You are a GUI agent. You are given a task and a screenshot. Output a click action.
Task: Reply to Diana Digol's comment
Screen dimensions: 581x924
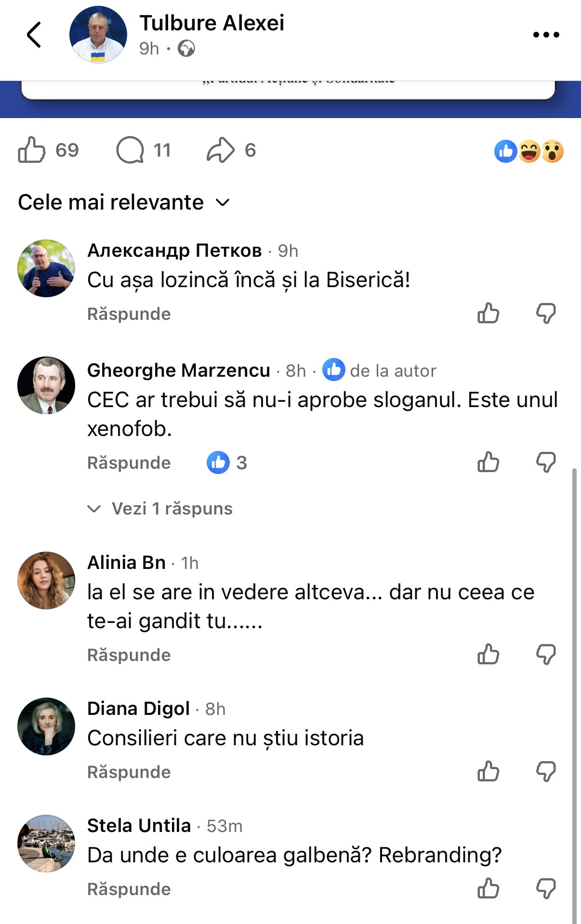129,772
